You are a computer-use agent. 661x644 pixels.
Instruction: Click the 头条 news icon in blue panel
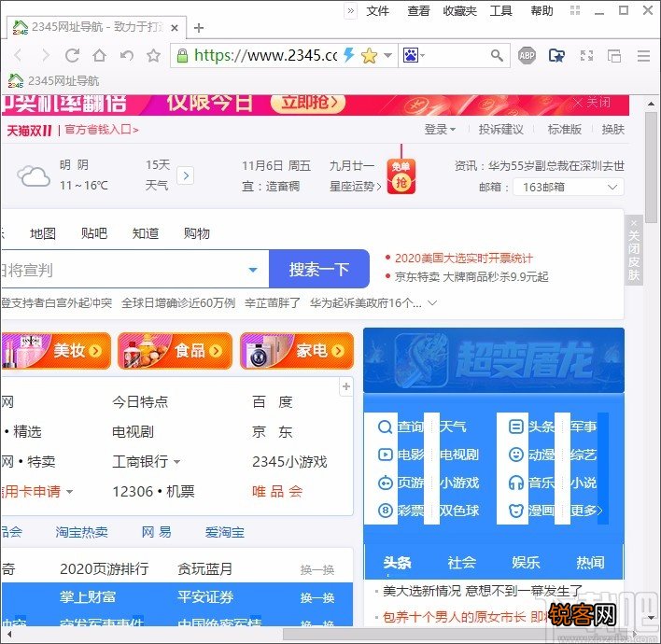coord(516,427)
